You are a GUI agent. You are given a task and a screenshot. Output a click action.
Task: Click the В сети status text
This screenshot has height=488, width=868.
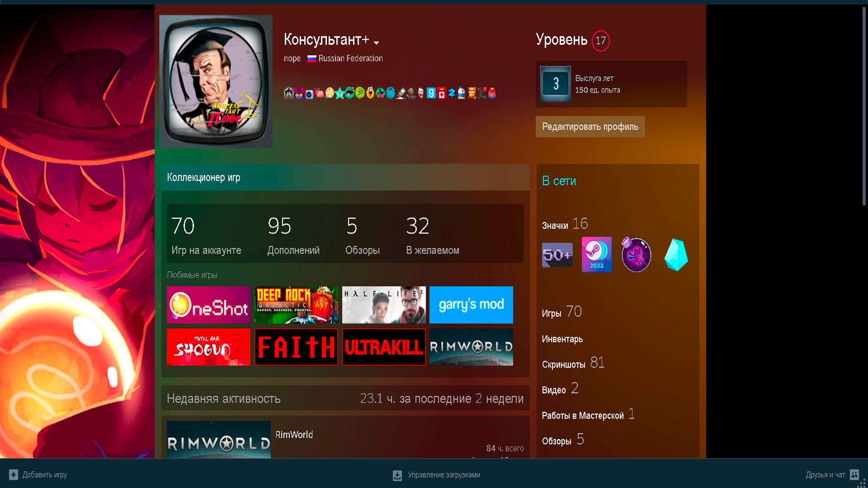coord(559,181)
